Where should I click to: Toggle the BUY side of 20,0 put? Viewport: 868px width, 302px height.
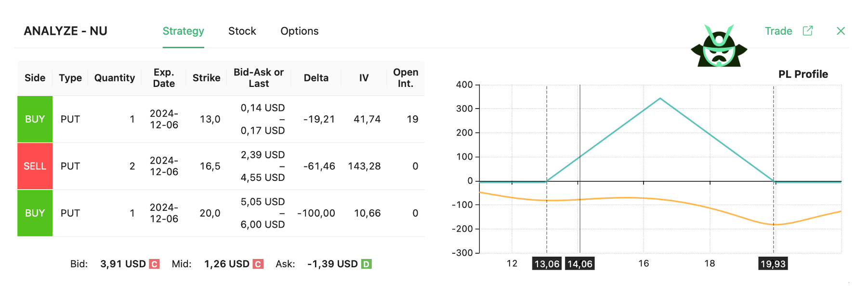(35, 213)
